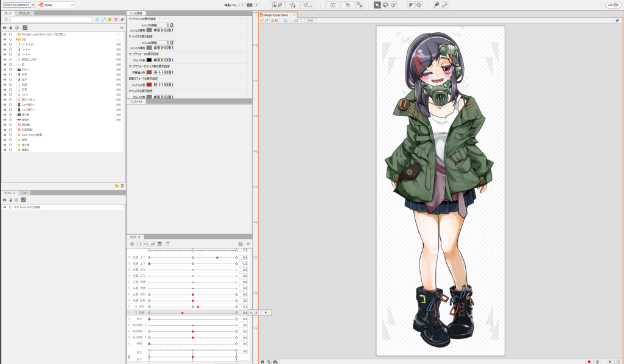Click slider track of 口 開閉 parameter
Image resolution: width=624 pixels, height=364 pixels.
click(x=193, y=313)
